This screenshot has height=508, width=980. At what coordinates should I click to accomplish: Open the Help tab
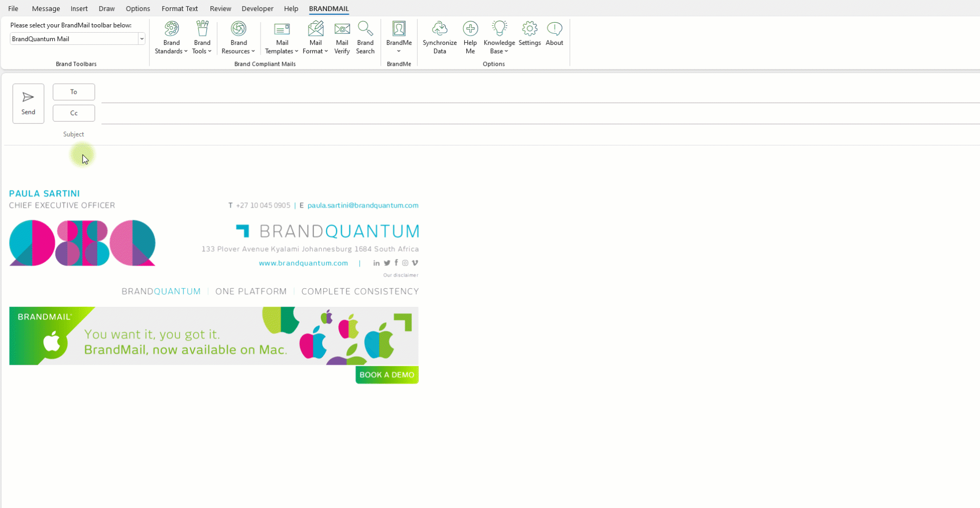[291, 8]
